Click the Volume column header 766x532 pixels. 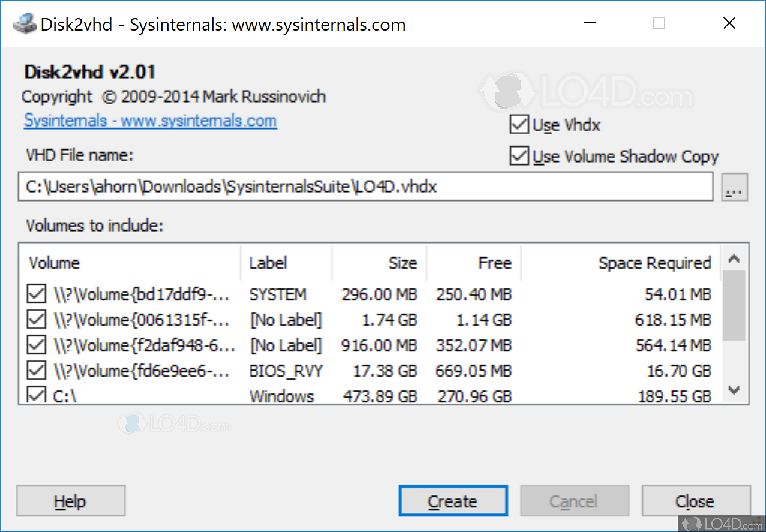(x=54, y=263)
